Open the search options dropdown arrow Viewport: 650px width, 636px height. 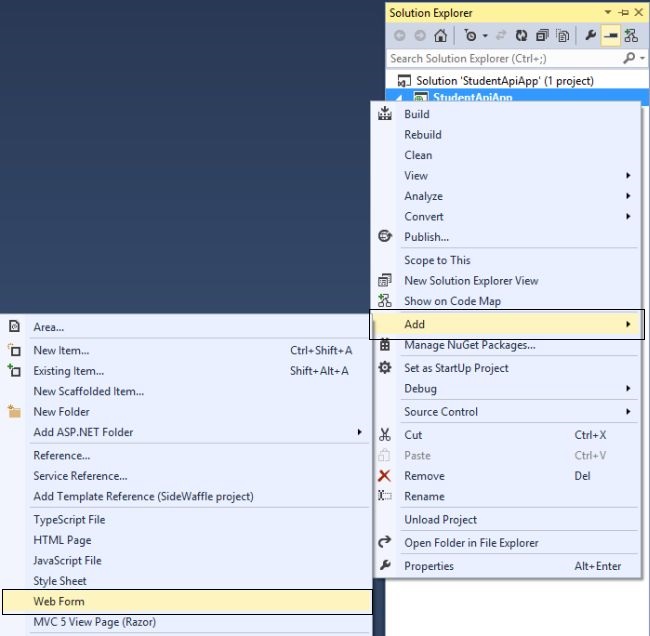(x=642, y=58)
